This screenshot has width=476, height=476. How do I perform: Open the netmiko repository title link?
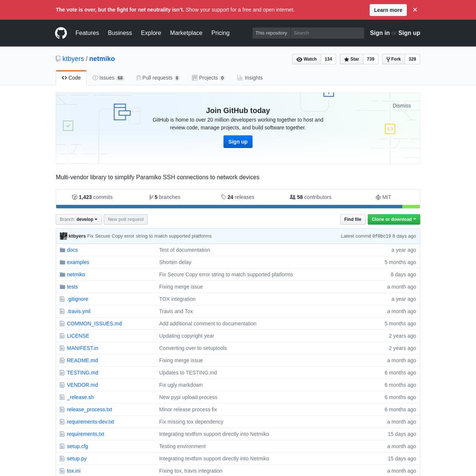102,59
